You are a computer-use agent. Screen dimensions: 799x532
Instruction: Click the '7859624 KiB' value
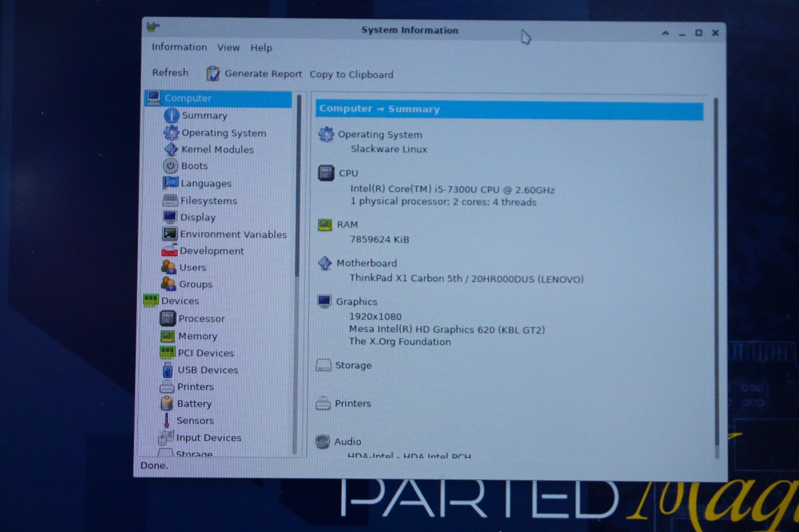tap(380, 240)
